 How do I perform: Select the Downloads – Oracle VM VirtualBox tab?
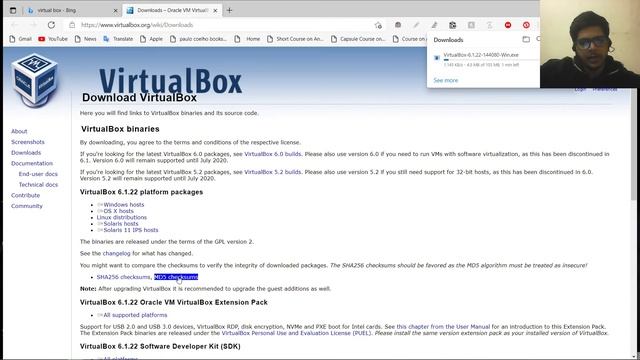coord(172,10)
